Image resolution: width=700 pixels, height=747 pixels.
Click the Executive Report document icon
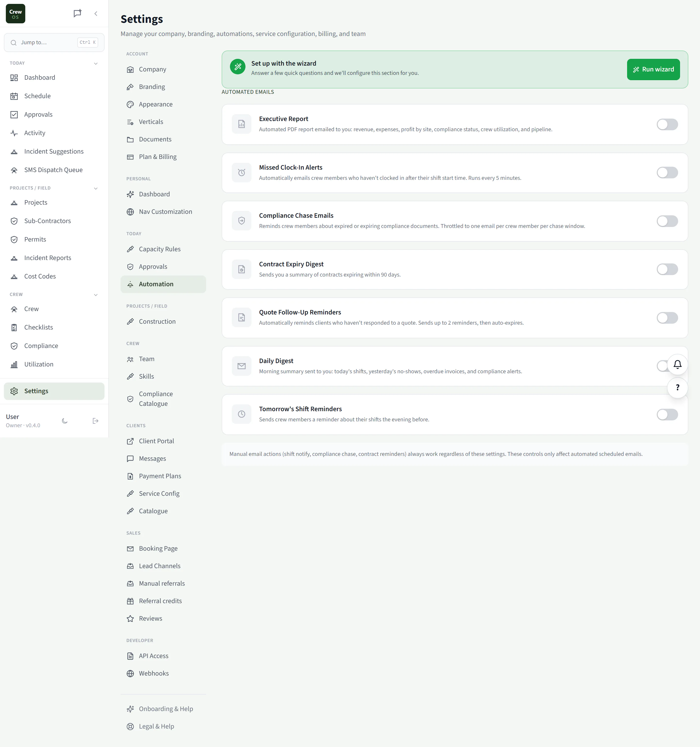tap(242, 124)
